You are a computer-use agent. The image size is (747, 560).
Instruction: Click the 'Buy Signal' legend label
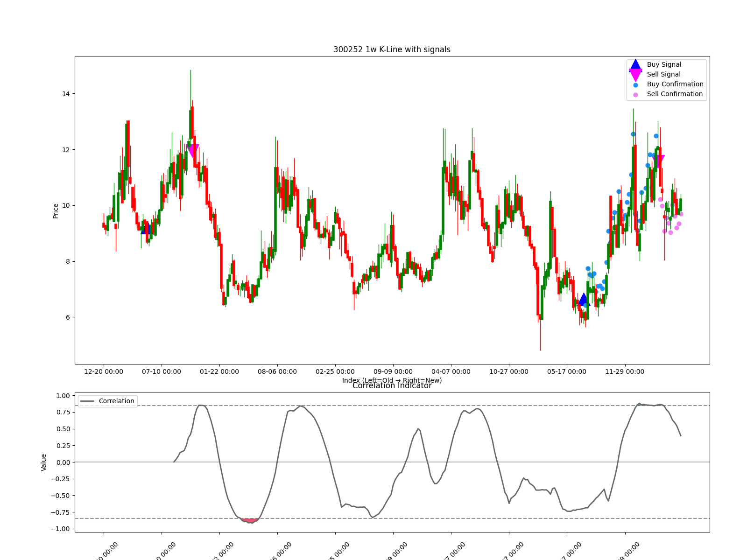click(664, 64)
